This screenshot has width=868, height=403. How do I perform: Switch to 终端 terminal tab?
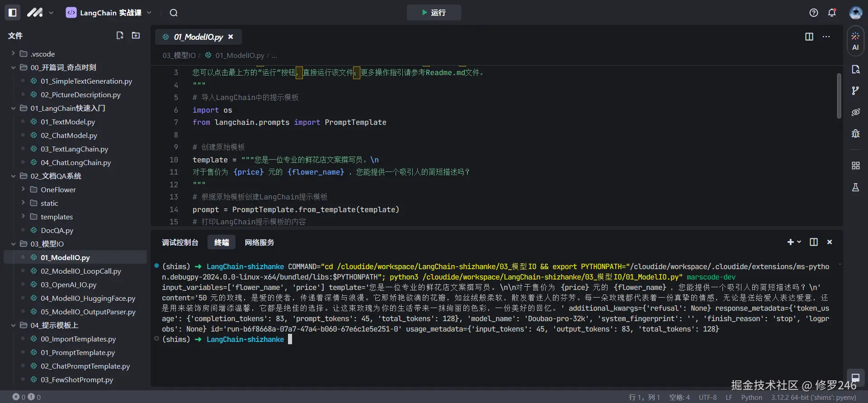point(222,242)
